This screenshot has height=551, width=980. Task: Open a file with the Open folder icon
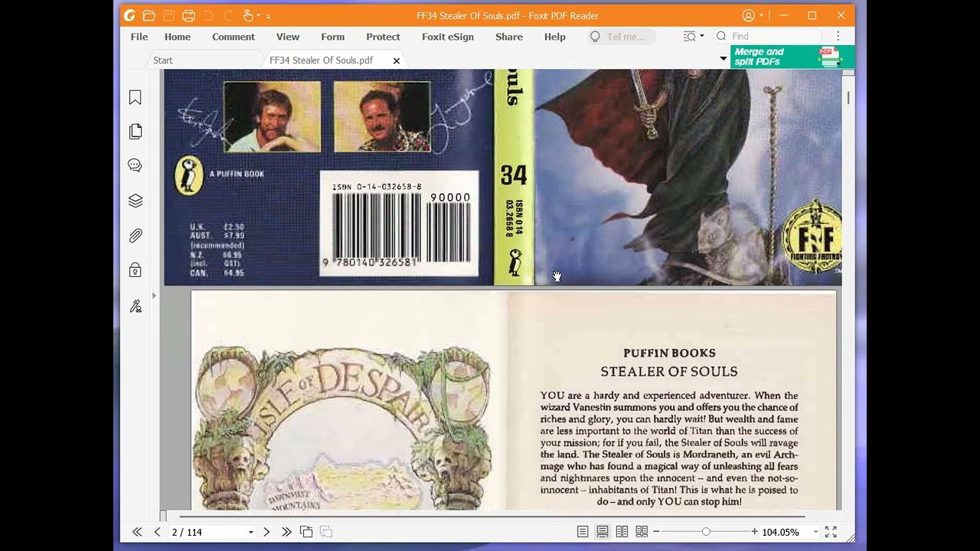(x=149, y=15)
